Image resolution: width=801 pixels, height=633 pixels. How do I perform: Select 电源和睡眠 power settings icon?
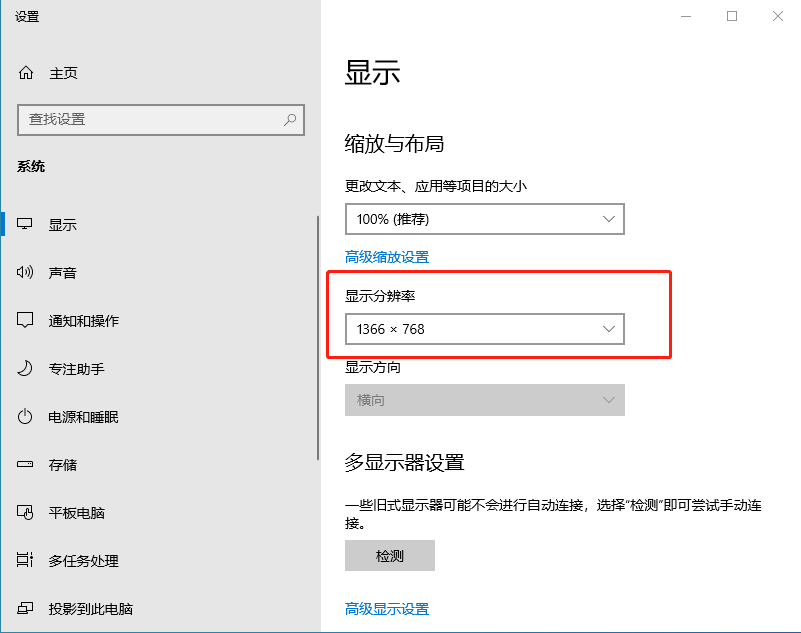tap(25, 416)
